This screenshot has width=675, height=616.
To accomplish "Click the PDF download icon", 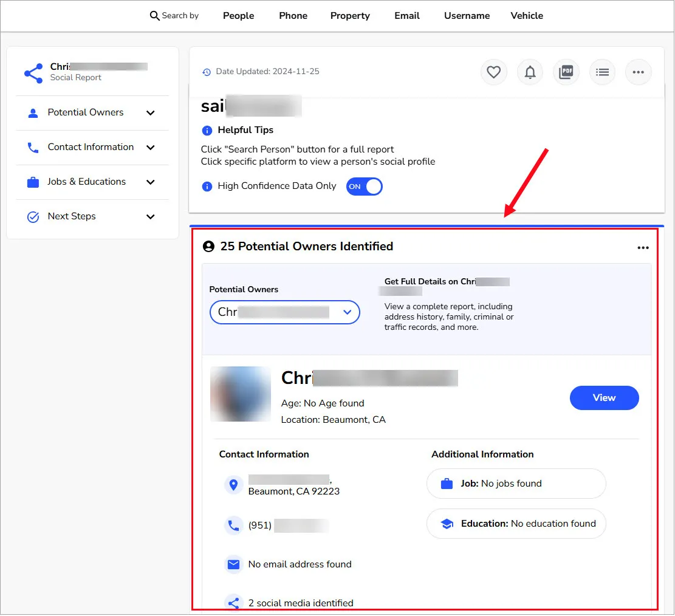I will click(566, 72).
